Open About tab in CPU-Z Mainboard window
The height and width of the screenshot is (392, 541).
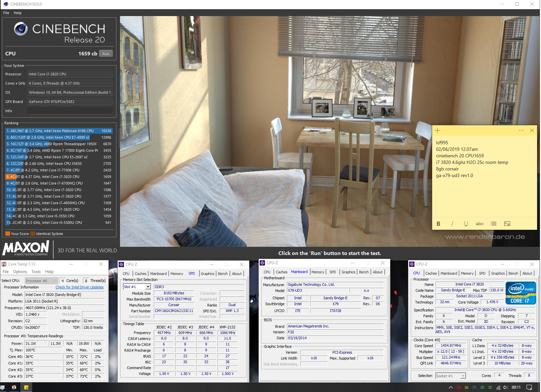378,272
